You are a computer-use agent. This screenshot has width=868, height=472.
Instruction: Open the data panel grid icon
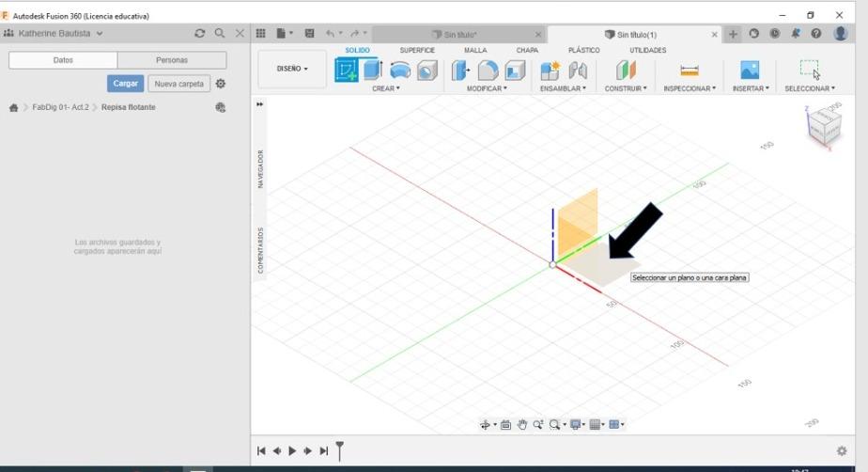(261, 34)
